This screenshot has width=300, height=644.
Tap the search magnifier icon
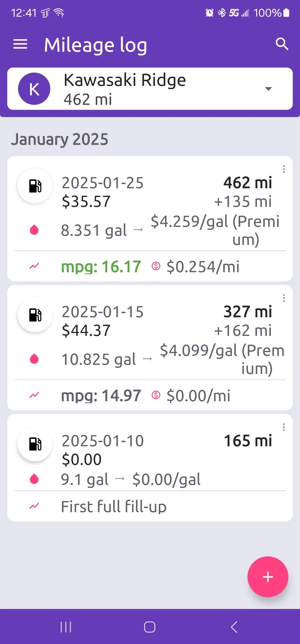282,44
